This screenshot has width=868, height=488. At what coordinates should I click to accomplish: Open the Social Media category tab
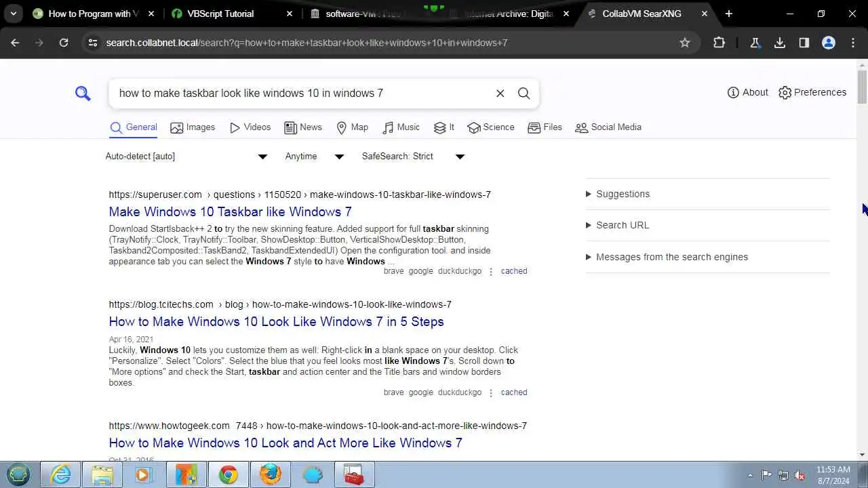click(608, 127)
